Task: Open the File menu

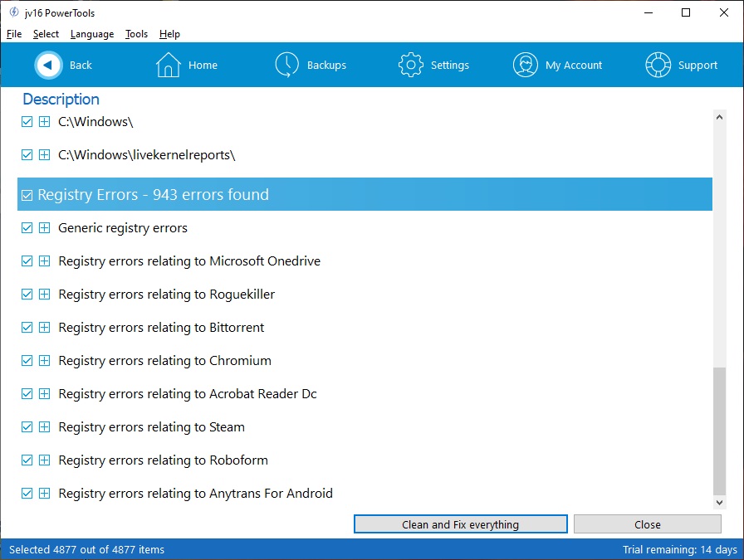Action: [x=14, y=34]
